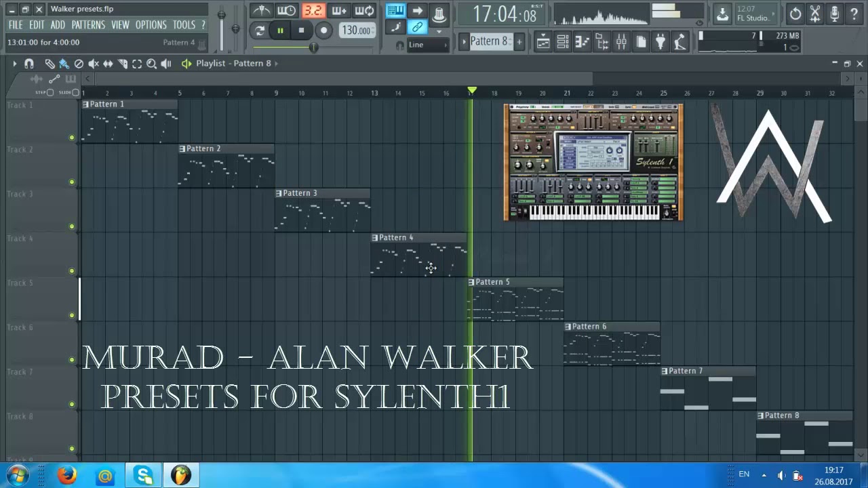The width and height of the screenshot is (868, 488).
Task: Open the VIEW menu
Action: [120, 25]
